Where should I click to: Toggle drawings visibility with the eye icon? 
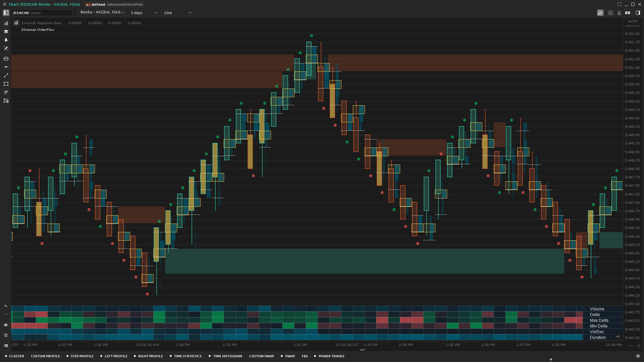[6, 325]
